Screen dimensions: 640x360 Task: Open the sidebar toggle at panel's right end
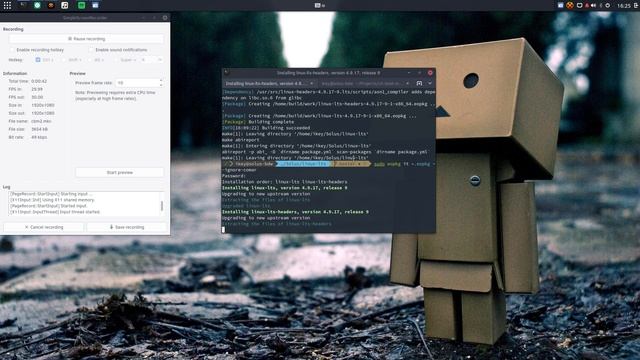[636, 5]
